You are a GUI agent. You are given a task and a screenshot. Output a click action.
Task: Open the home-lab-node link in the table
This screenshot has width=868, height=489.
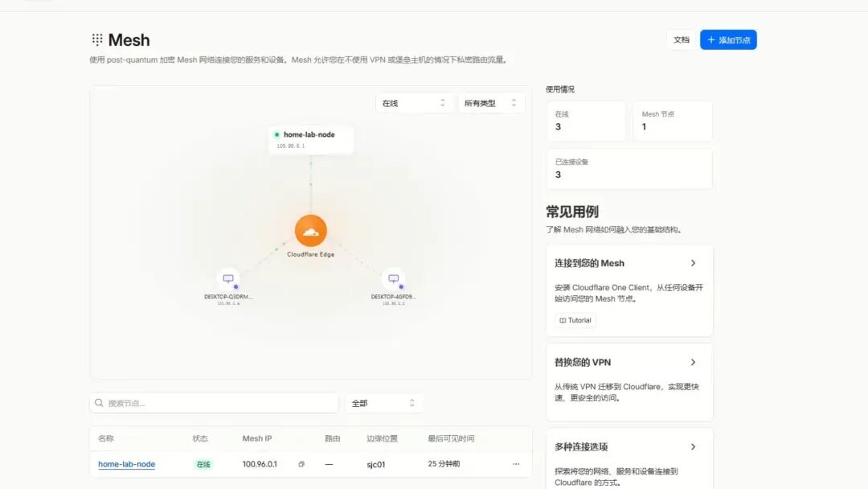127,464
